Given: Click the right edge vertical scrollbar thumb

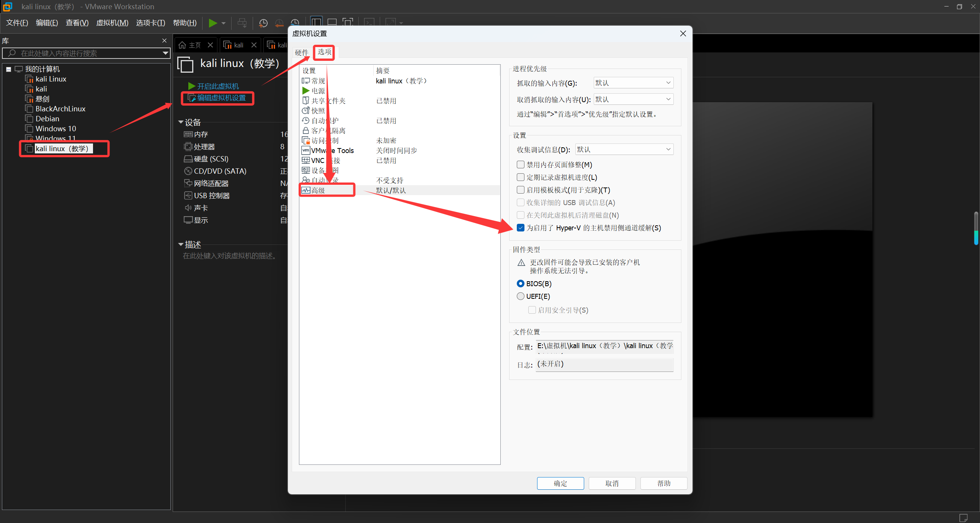Looking at the screenshot, I should click(x=976, y=228).
